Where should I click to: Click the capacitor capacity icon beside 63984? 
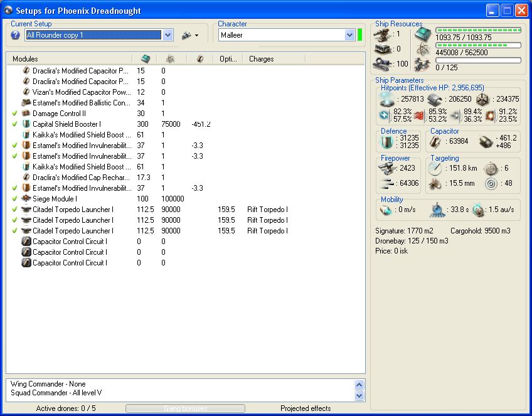(435, 142)
